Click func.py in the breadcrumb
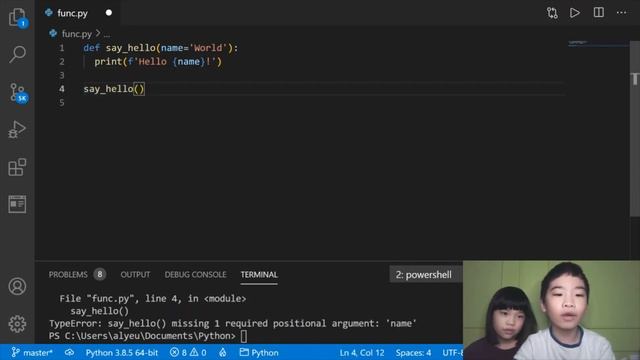Image resolution: width=640 pixels, height=360 pixels. (x=76, y=34)
